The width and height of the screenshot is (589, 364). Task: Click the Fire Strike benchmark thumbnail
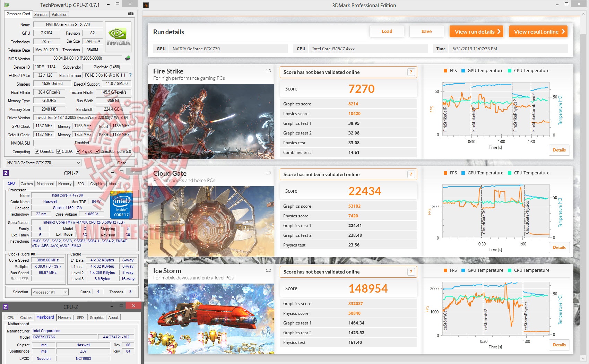[x=211, y=121]
